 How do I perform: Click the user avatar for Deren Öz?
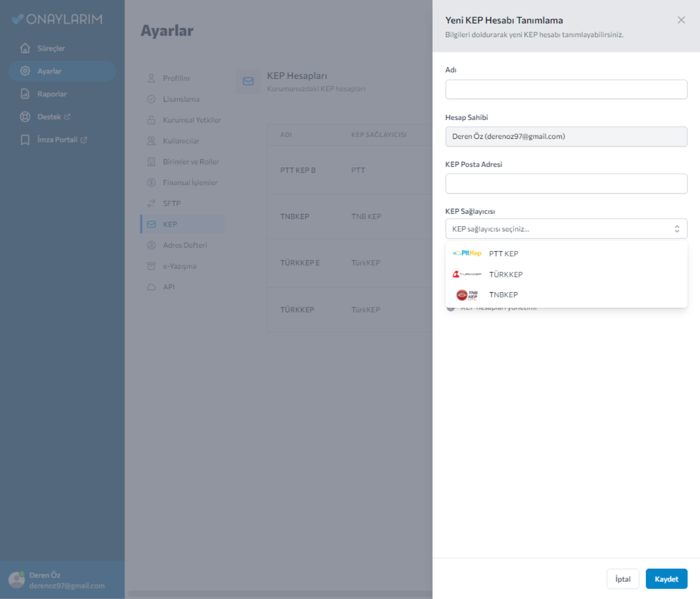pos(17,580)
